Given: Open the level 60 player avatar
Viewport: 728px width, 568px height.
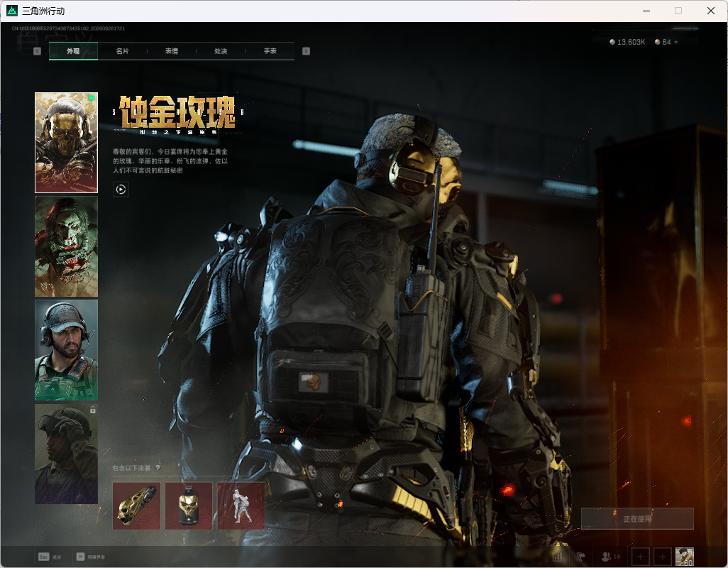Looking at the screenshot, I should pos(684,557).
